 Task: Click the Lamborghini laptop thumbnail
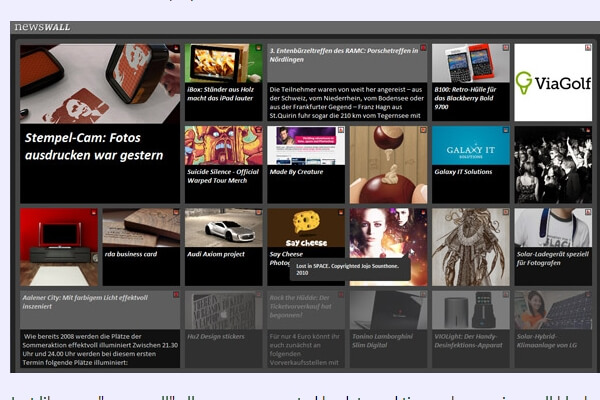click(x=388, y=310)
